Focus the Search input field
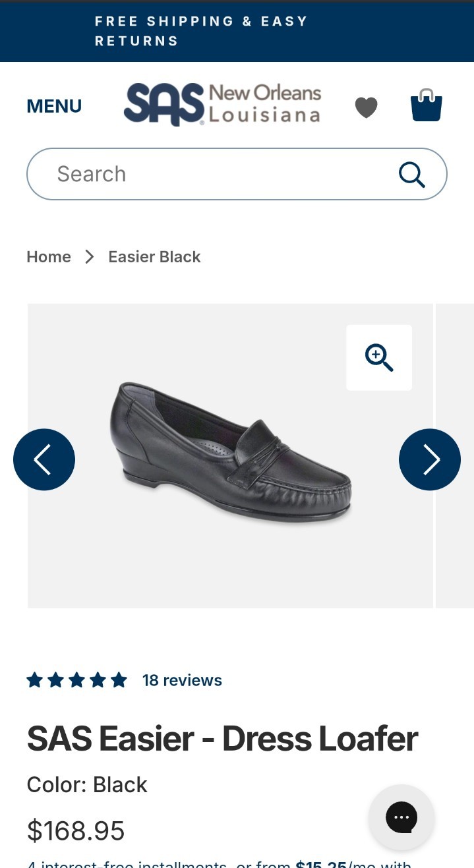Image resolution: width=474 pixels, height=868 pixels. (237, 174)
